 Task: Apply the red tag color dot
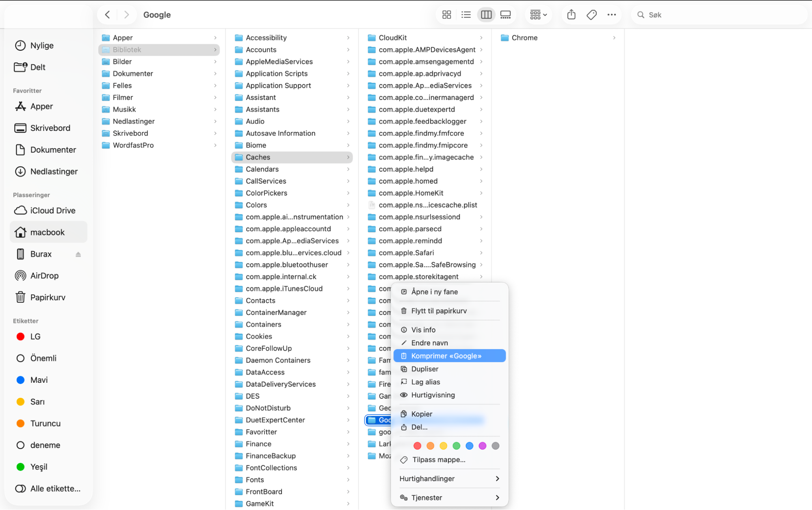coord(417,446)
